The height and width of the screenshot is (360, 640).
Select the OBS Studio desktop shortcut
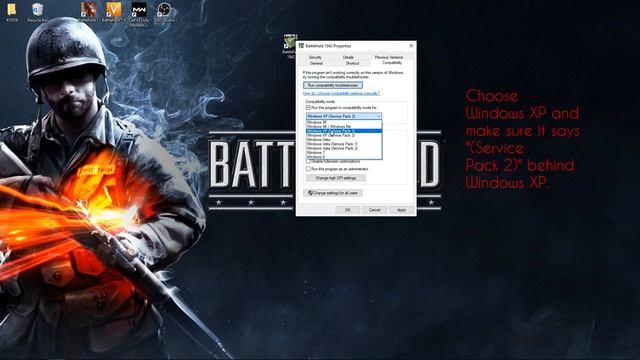tap(164, 10)
